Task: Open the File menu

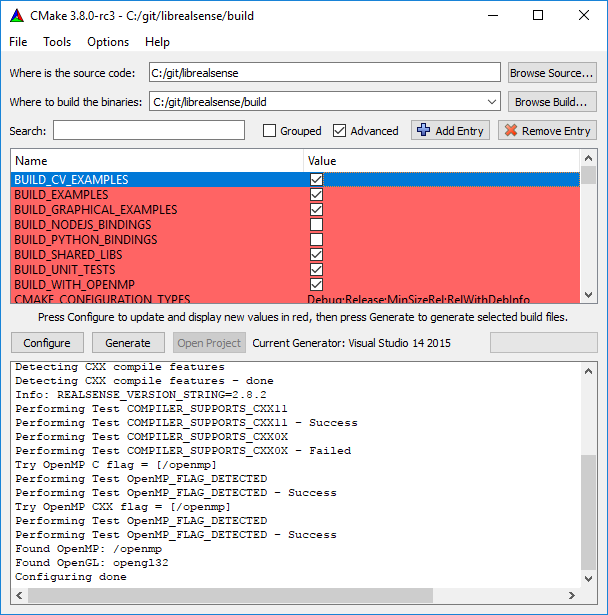Action: [x=18, y=42]
